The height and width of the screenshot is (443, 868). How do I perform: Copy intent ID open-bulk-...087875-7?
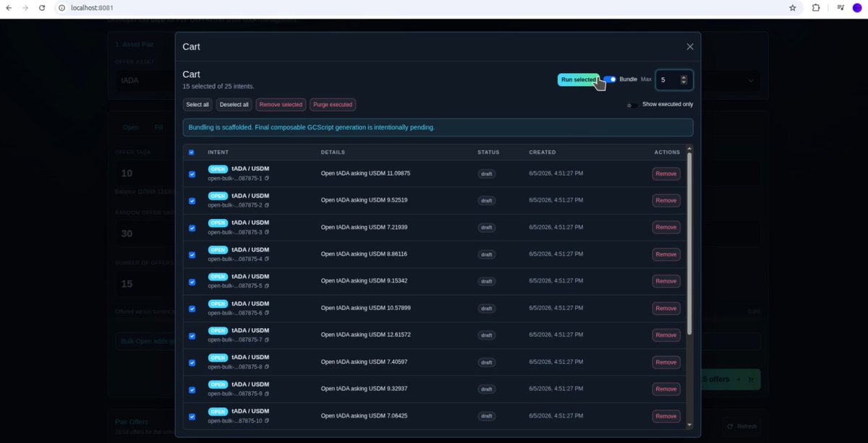pyautogui.click(x=266, y=340)
